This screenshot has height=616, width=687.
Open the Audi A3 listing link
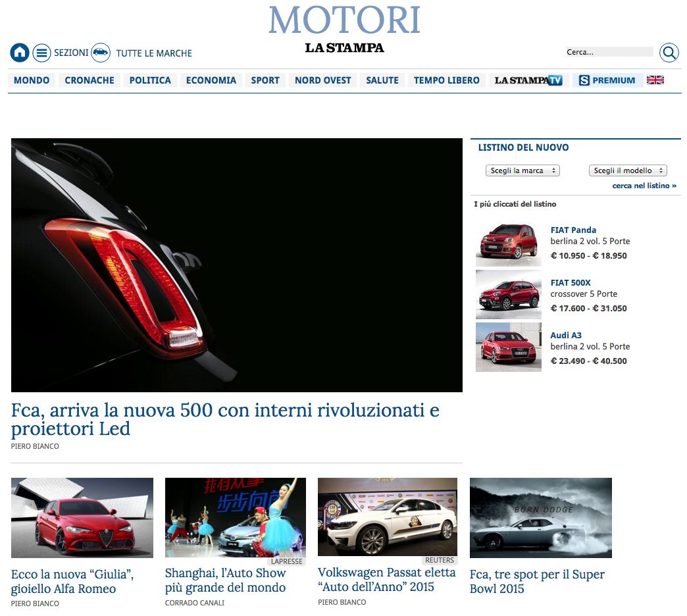click(x=566, y=335)
